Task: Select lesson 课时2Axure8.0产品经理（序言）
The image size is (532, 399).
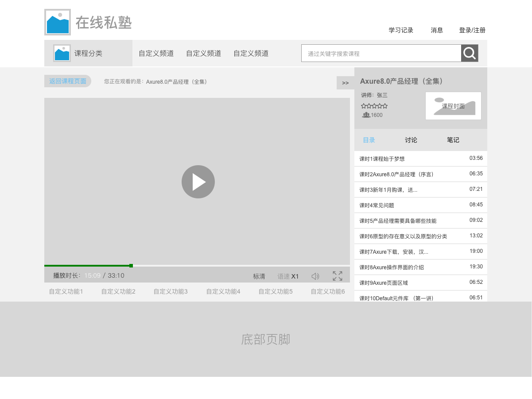Action: point(421,174)
